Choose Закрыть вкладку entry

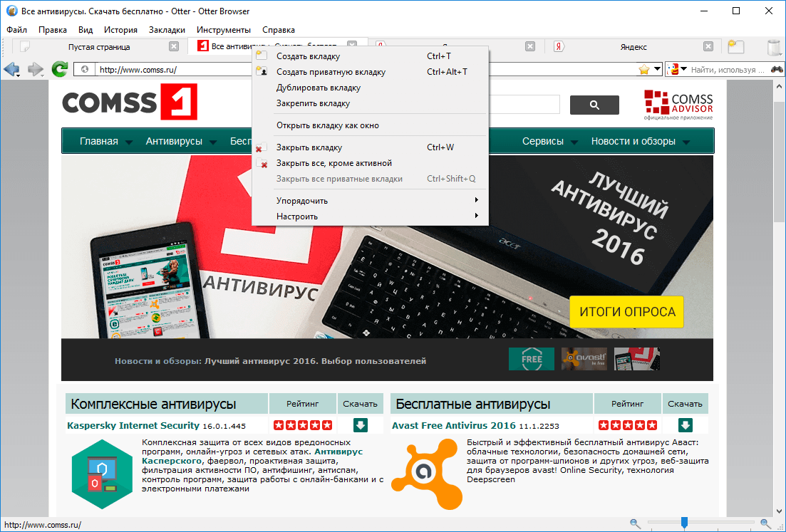coord(370,147)
